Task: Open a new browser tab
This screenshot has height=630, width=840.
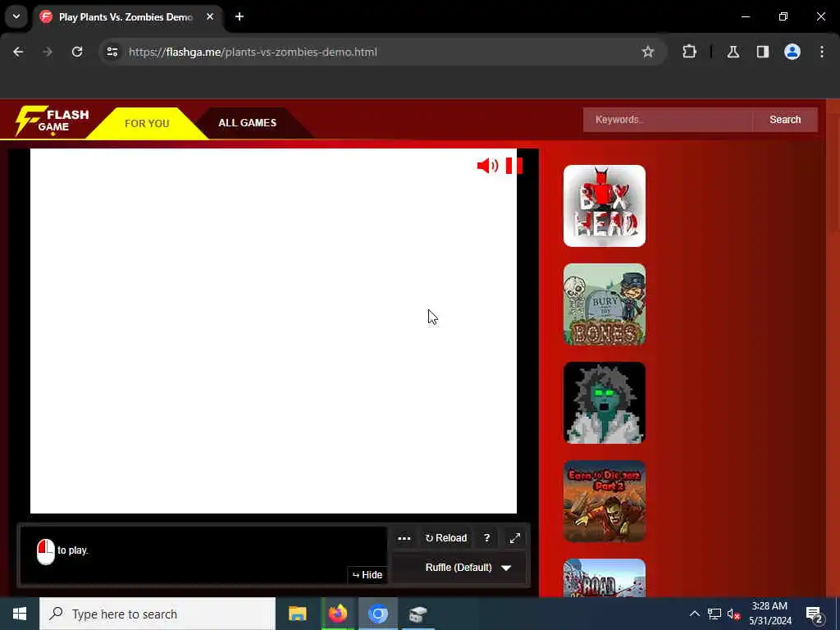Action: pos(240,16)
